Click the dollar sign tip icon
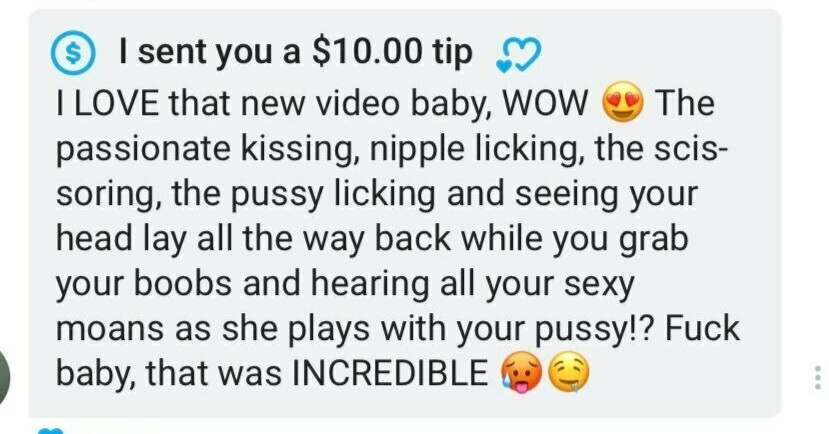 73,52
